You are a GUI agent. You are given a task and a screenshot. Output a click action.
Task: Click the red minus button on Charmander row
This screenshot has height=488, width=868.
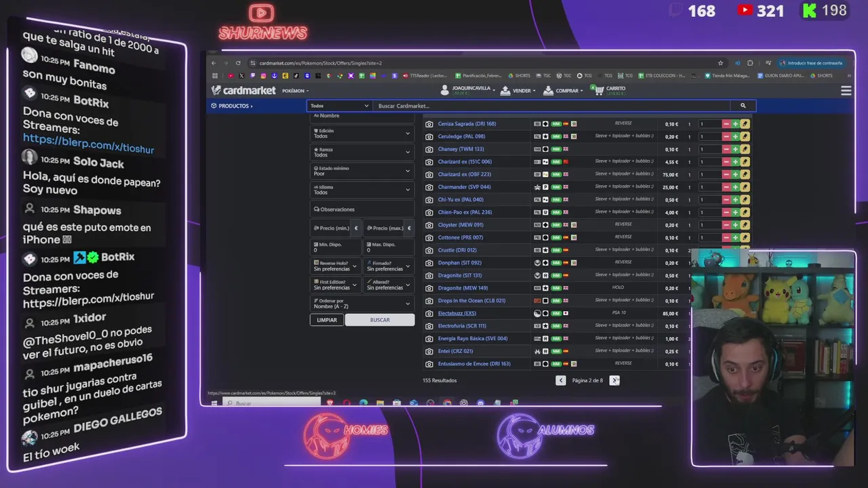click(726, 187)
